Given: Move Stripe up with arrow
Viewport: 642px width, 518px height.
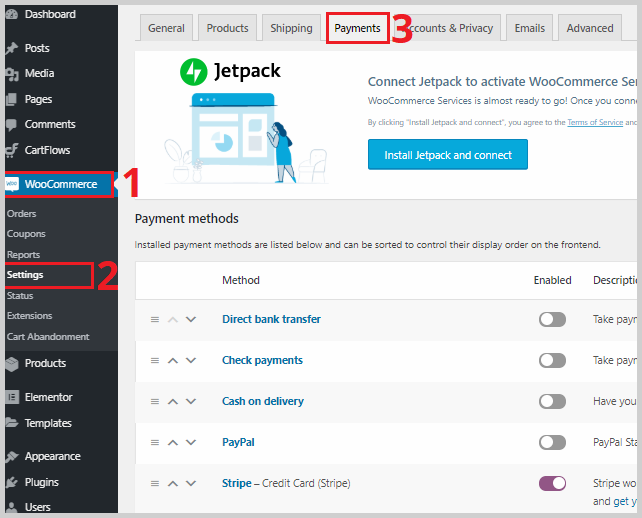Looking at the screenshot, I should click(173, 483).
